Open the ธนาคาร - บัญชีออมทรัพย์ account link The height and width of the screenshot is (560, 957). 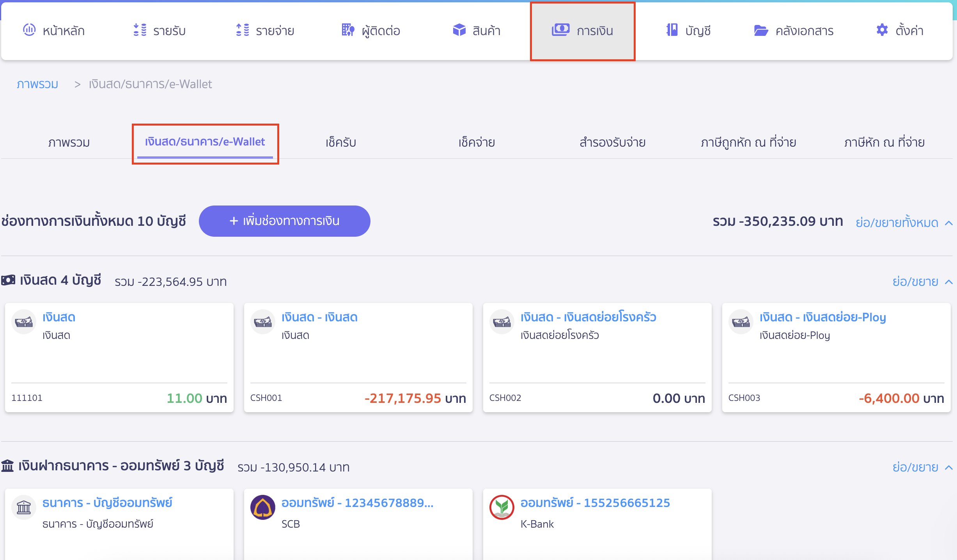click(x=107, y=503)
